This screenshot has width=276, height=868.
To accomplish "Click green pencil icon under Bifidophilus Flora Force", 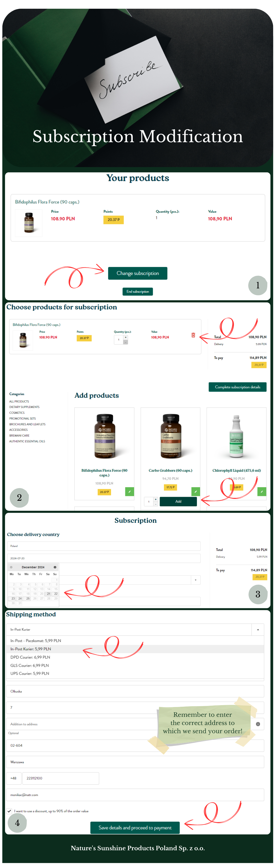I will [x=129, y=492].
